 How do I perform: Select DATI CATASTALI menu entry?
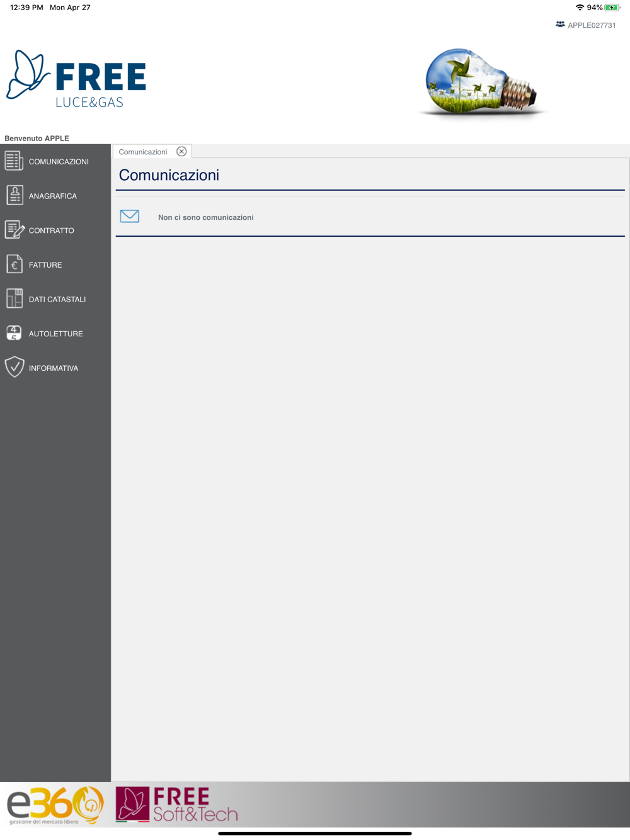point(57,300)
